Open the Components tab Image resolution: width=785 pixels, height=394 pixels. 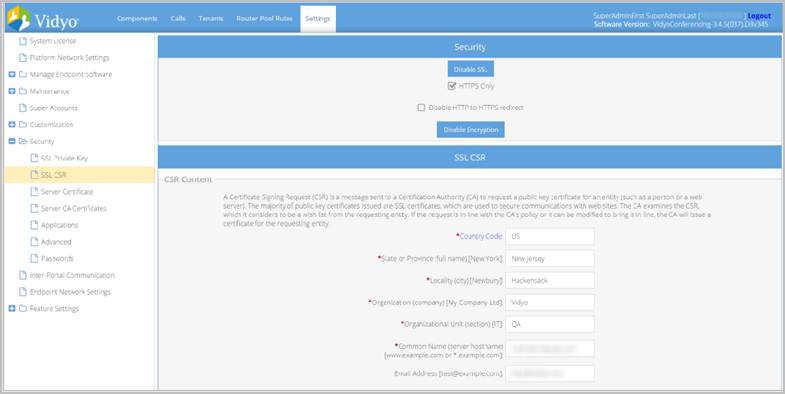tap(137, 19)
